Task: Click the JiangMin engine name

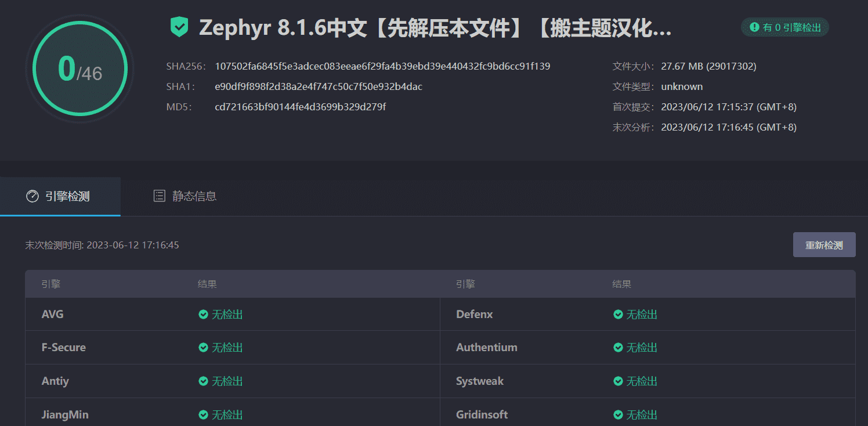Action: click(x=65, y=415)
